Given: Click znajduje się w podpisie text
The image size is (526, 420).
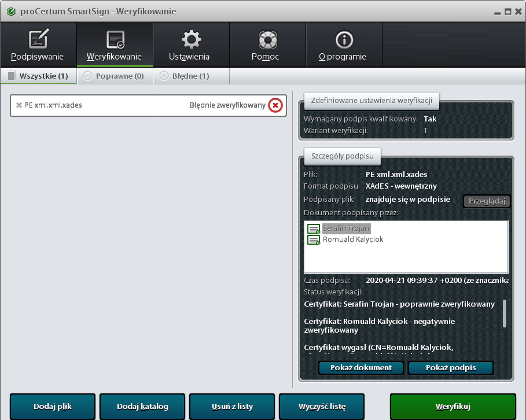Looking at the screenshot, I should point(407,200).
